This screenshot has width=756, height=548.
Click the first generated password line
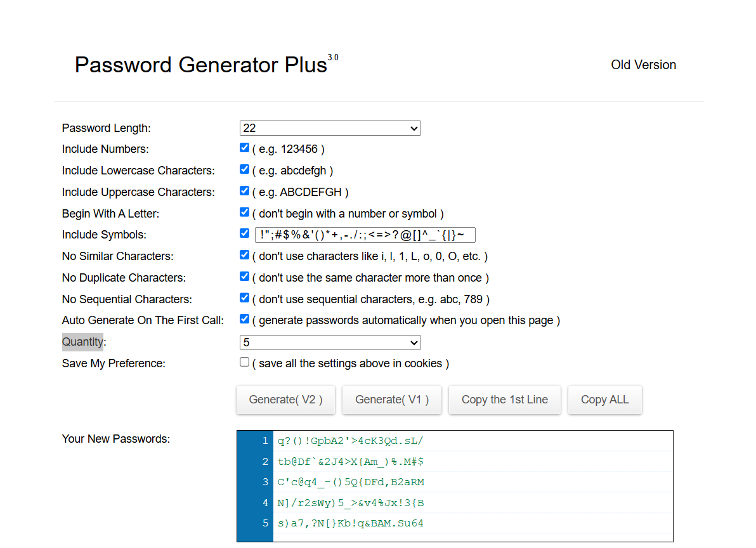350,441
